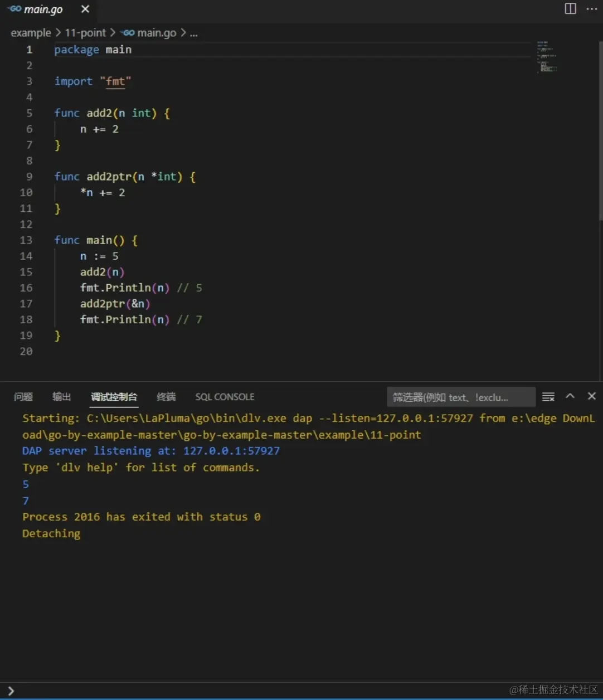This screenshot has width=603, height=700.
Task: Open the editor More Actions ellipsis menu
Action: pyautogui.click(x=592, y=9)
